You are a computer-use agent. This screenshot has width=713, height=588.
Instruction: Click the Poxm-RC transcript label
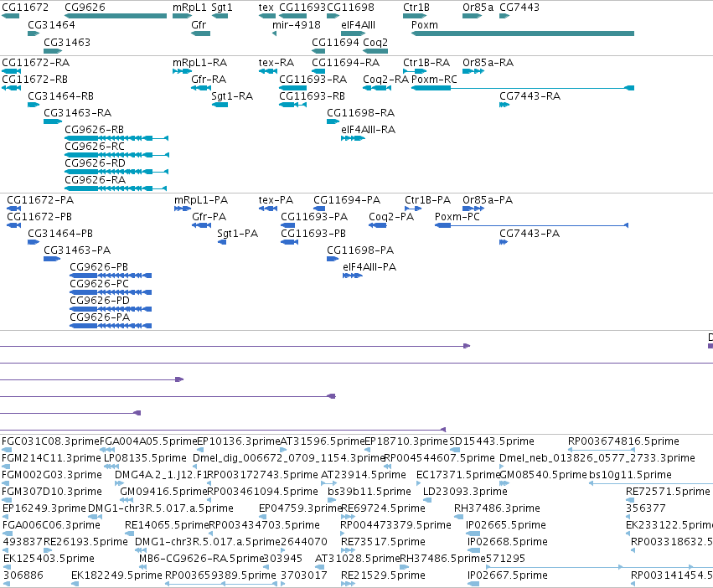point(434,79)
